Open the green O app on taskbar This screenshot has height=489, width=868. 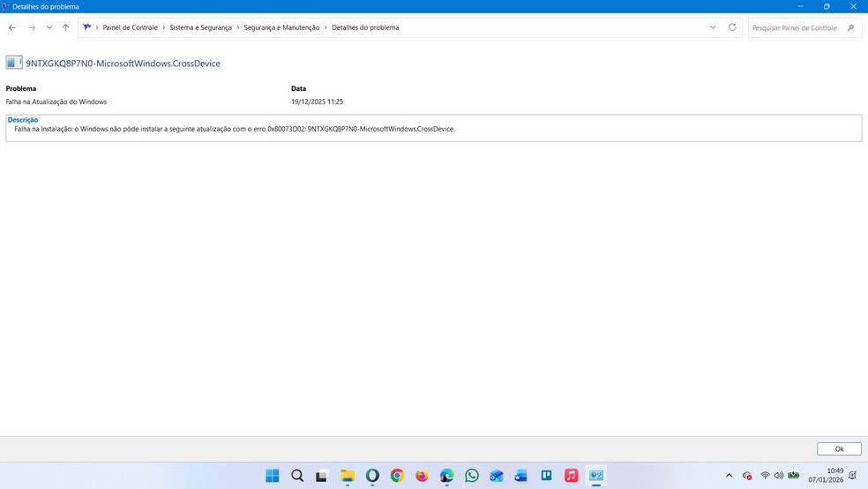372,476
